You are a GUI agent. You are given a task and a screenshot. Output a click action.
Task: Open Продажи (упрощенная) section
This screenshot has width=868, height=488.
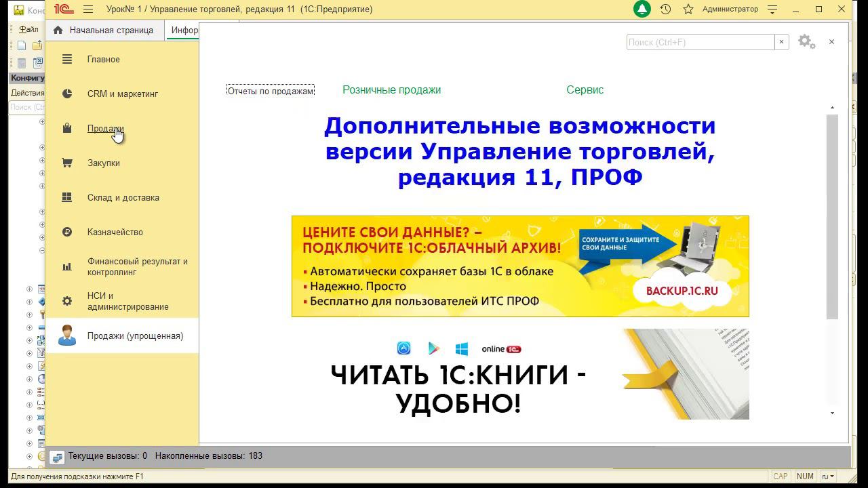pos(122,335)
